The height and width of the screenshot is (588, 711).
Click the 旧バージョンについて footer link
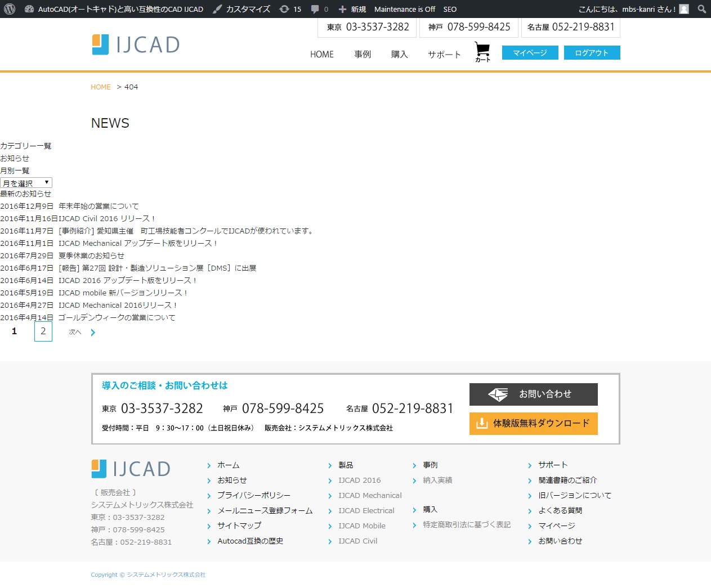[575, 496]
